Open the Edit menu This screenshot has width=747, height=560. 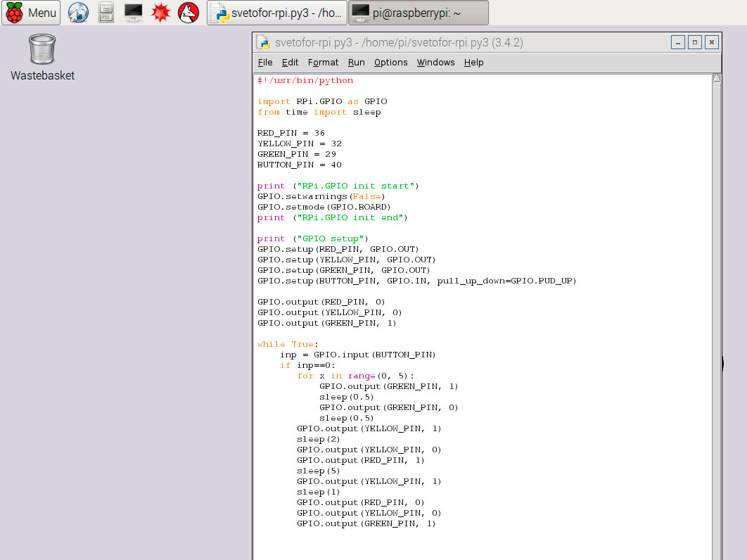[x=290, y=63]
